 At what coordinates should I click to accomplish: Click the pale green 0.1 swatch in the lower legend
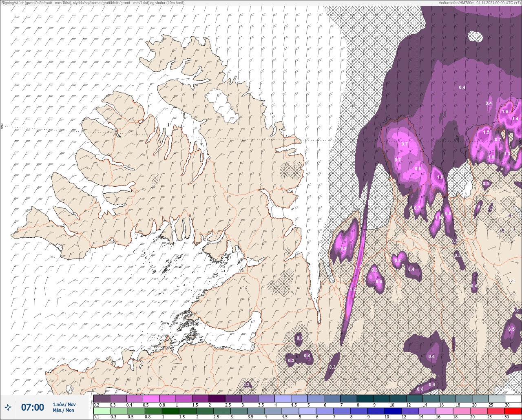(x=102, y=411)
